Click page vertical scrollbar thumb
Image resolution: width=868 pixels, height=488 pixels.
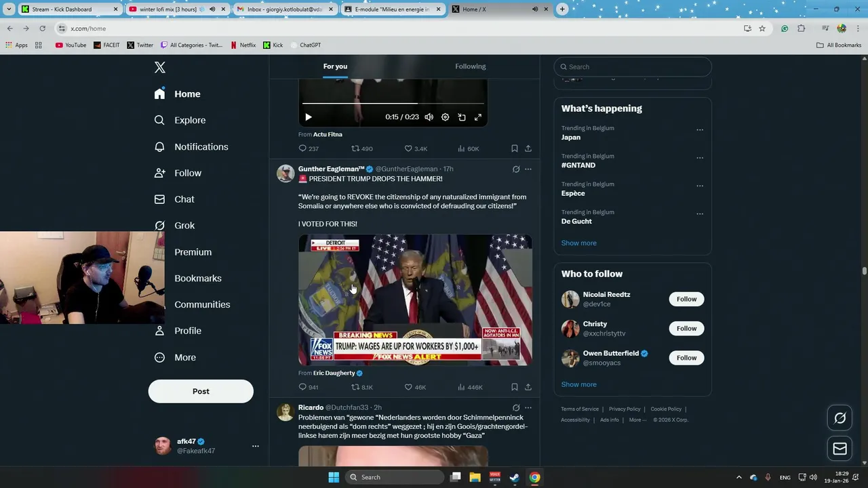(x=864, y=270)
